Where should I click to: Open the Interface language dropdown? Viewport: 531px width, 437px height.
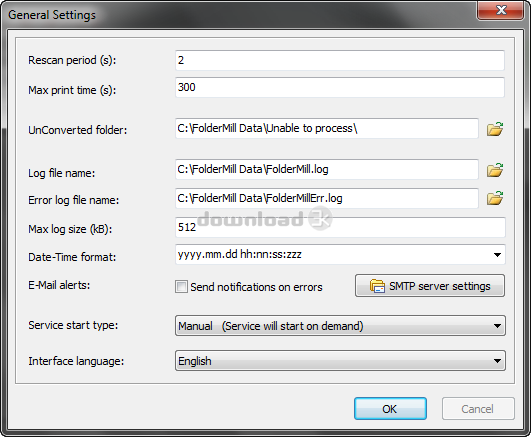340,361
